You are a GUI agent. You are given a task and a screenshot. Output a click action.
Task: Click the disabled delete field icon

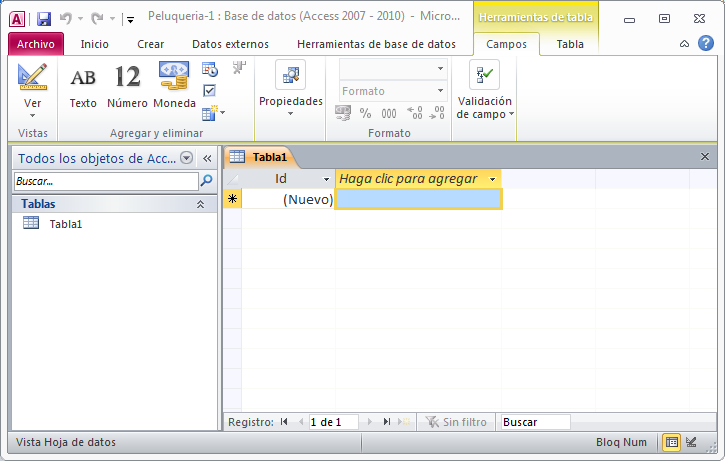tap(239, 68)
